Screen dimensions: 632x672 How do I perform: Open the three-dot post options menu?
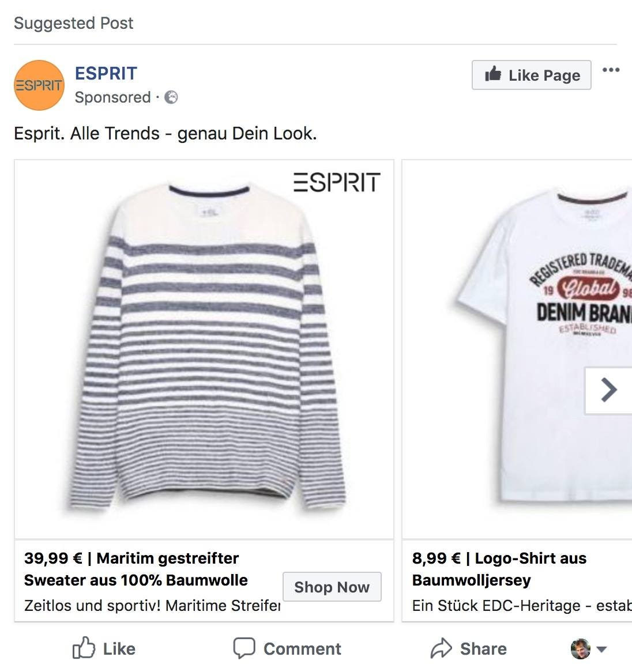[611, 70]
